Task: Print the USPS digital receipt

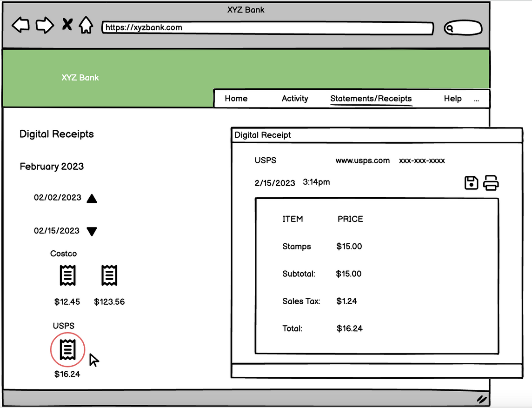Action: click(491, 183)
